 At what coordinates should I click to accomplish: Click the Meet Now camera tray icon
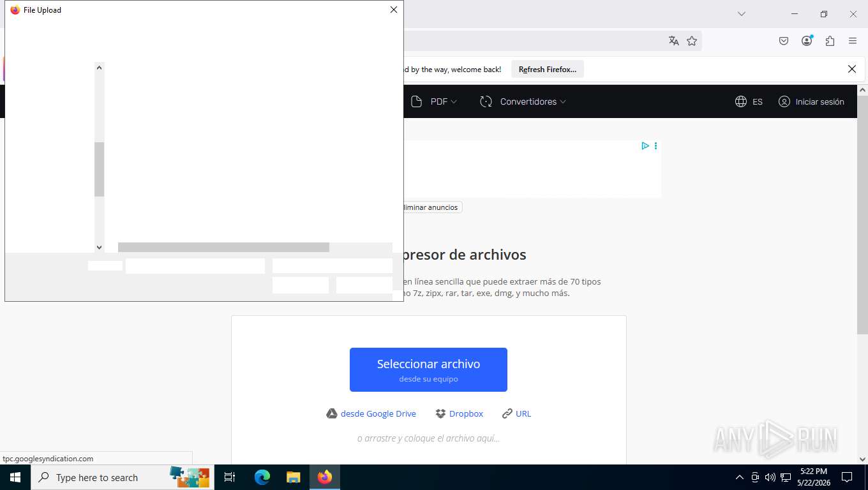pyautogui.click(x=755, y=477)
